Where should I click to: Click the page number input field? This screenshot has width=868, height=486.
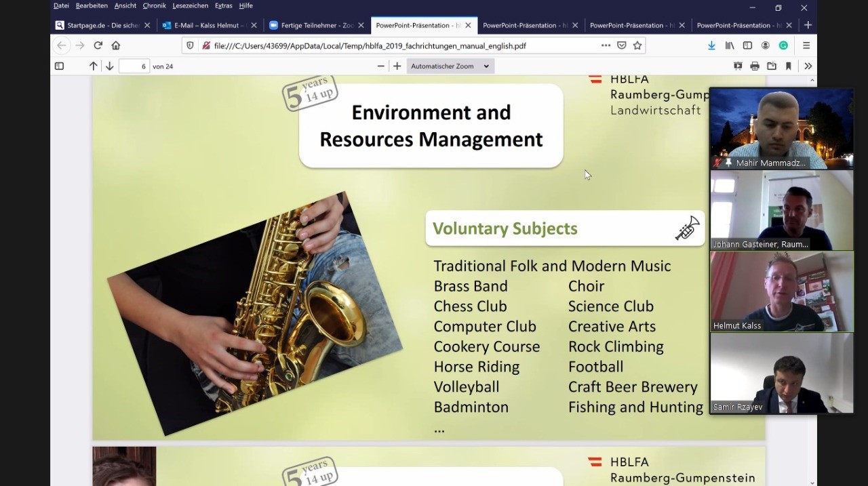point(134,66)
